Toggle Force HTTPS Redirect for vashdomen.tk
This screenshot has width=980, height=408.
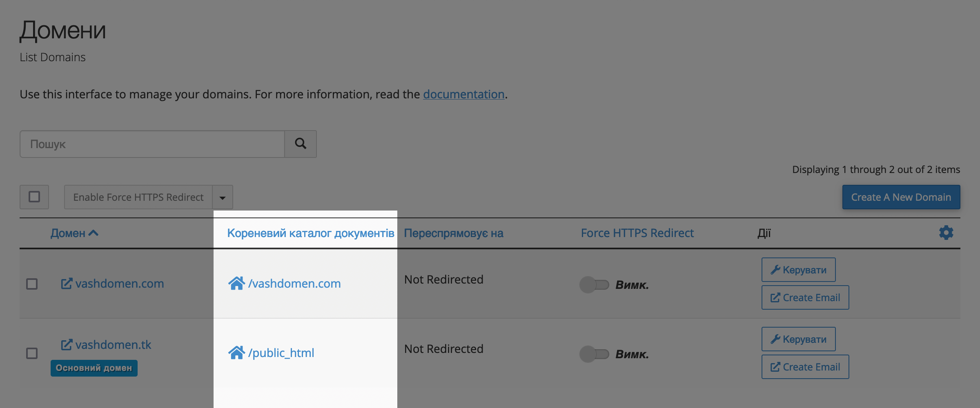pos(594,354)
